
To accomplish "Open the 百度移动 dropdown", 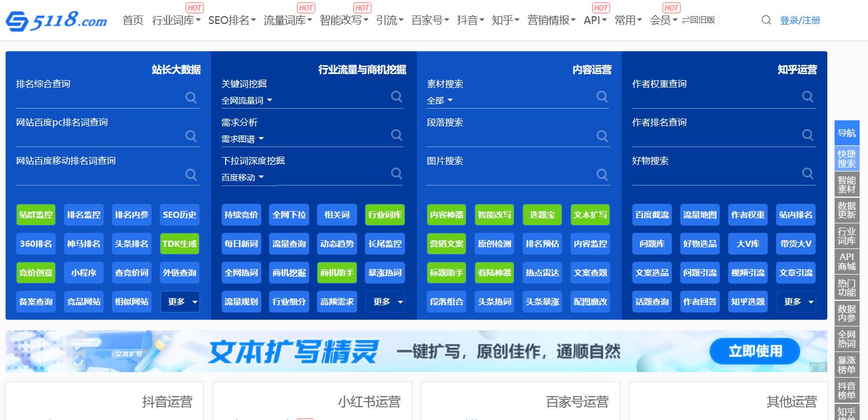I will pos(242,177).
